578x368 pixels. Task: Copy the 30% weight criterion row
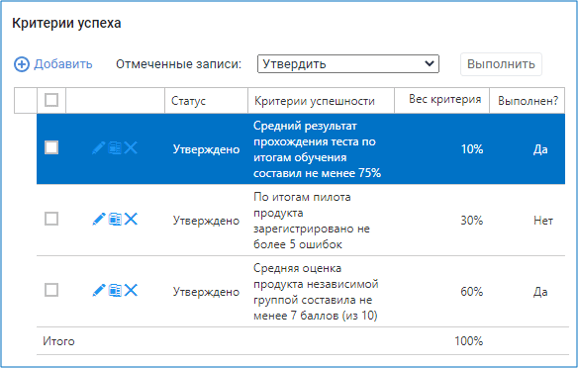[x=115, y=219]
